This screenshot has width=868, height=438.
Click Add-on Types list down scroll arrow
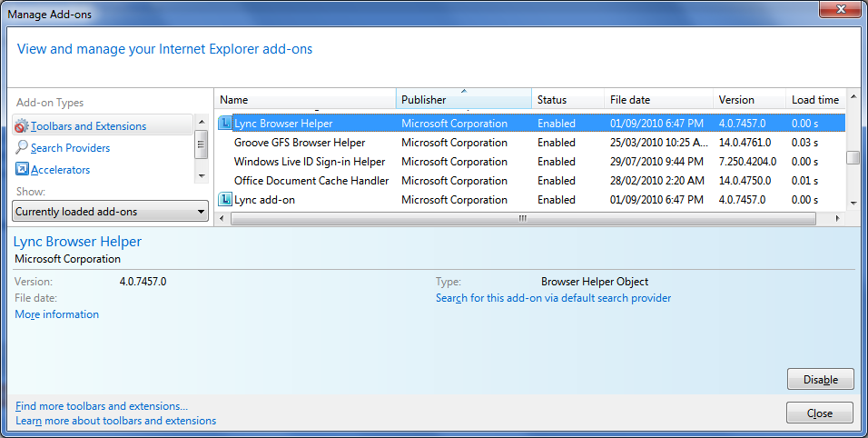point(202,176)
